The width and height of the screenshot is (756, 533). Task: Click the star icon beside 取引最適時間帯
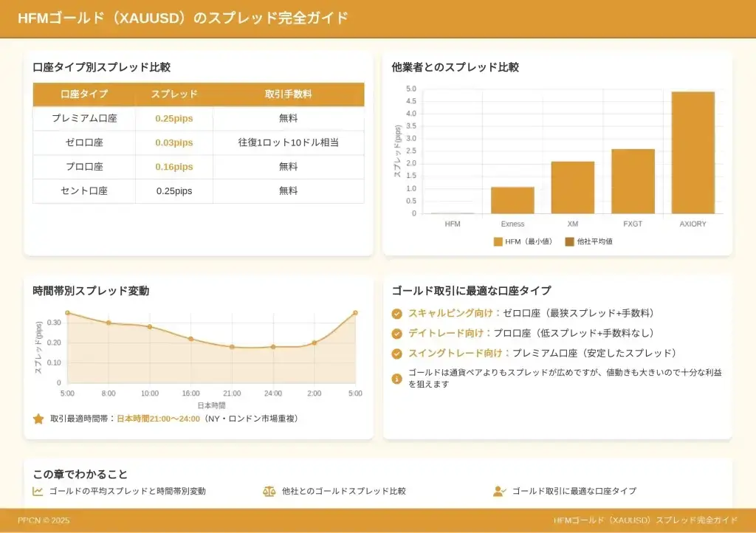[38, 419]
